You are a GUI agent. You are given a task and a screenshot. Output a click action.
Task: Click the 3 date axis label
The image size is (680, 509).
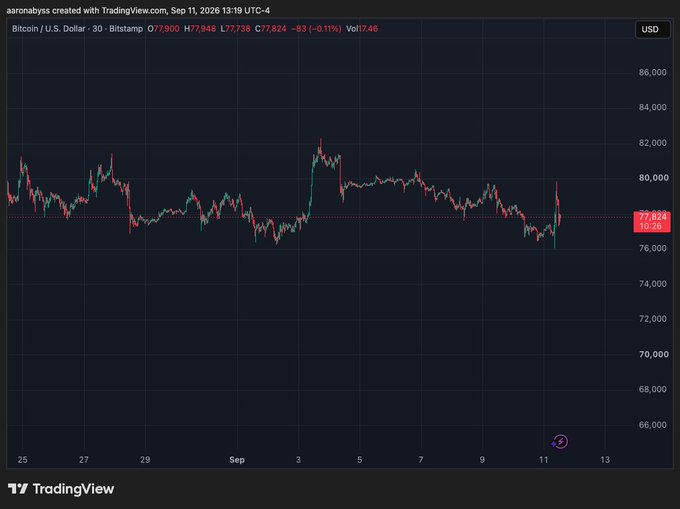tap(298, 460)
